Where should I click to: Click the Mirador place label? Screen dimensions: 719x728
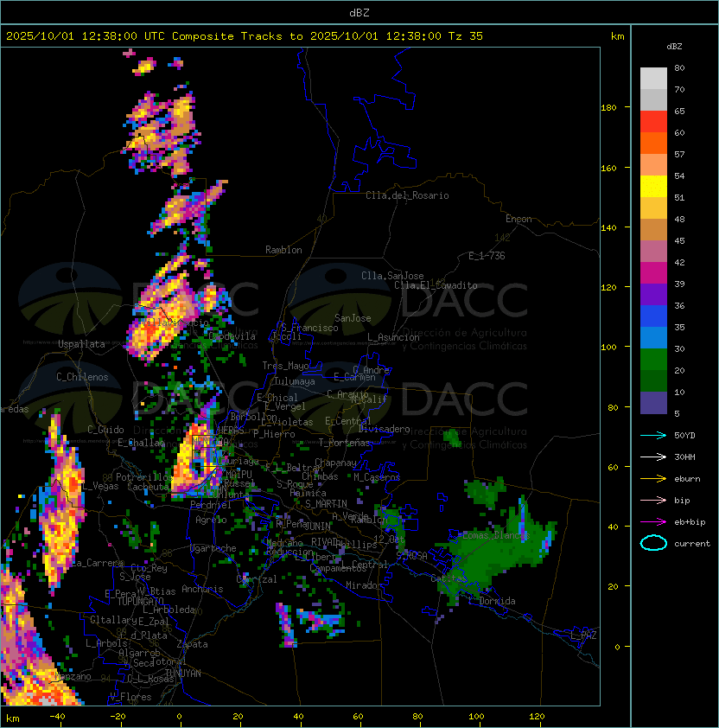tap(364, 585)
